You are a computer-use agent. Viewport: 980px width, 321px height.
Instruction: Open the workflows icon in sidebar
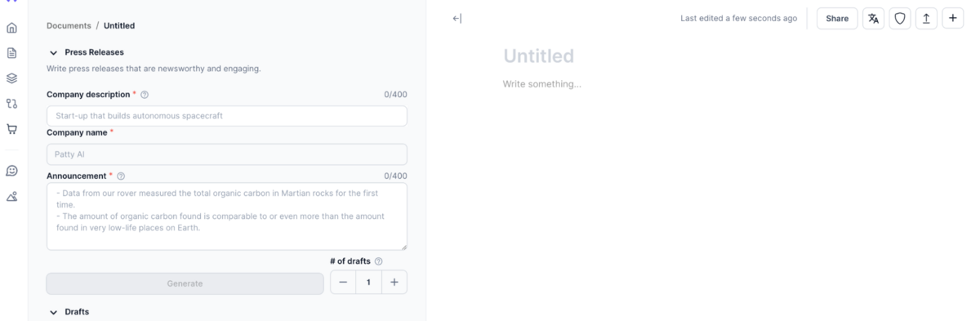[x=11, y=104]
